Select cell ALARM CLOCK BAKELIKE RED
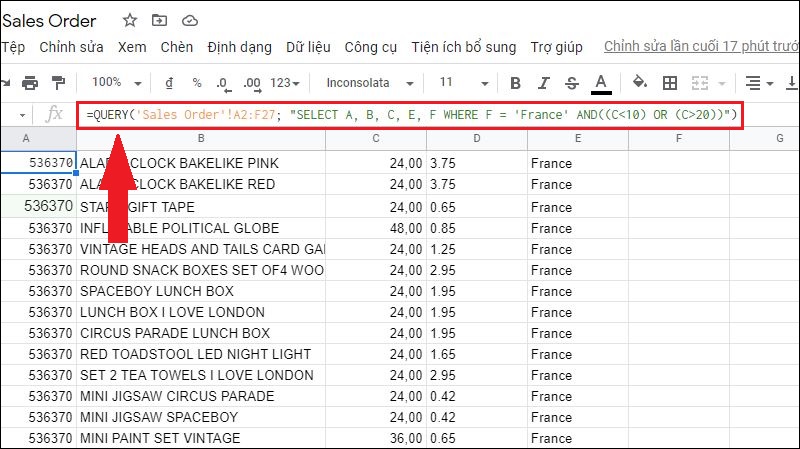The image size is (800, 449). coord(201,184)
